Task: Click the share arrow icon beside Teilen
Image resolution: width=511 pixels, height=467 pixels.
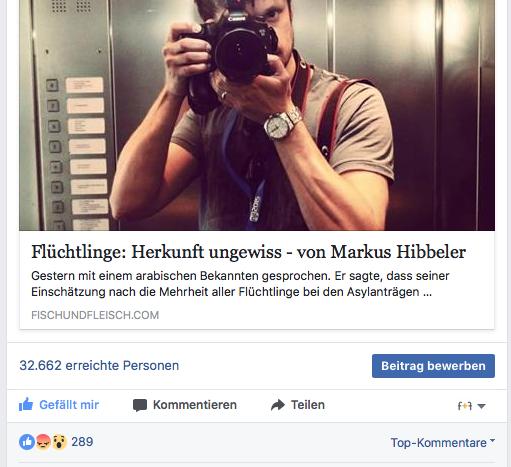Action: 278,405
